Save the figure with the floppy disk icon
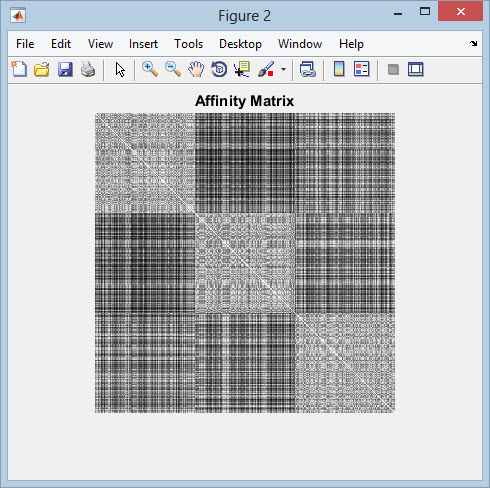Image resolution: width=490 pixels, height=488 pixels. 65,70
